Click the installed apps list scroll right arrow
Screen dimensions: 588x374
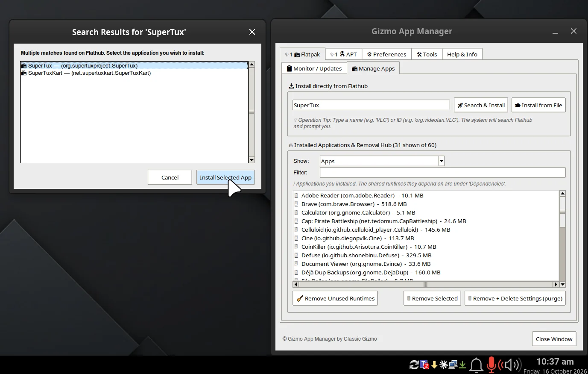pos(556,284)
